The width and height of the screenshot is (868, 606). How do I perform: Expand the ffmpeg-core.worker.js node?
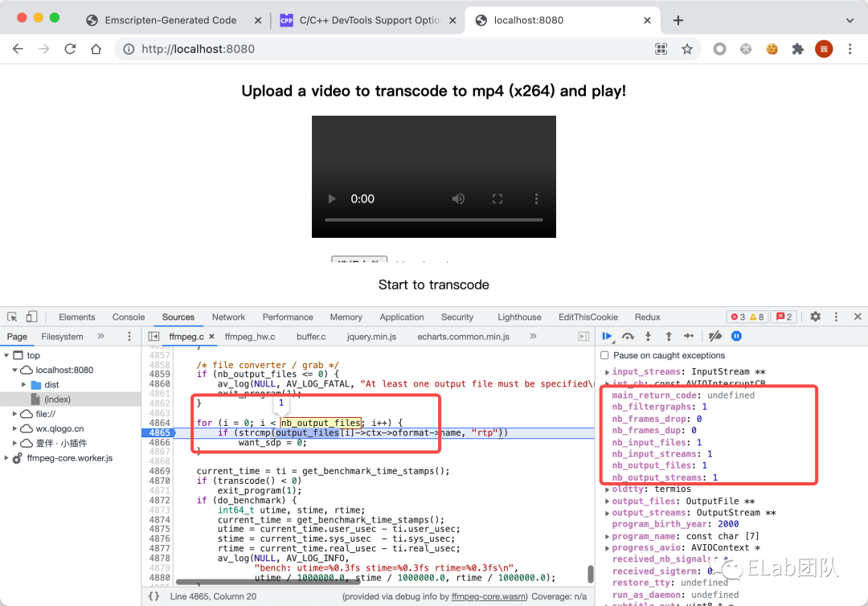[6, 458]
